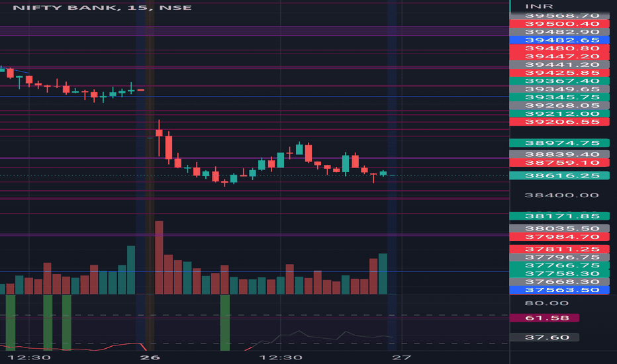This screenshot has width=617, height=364.
Task: Click the green 39345.75 price label
Action: (x=559, y=97)
